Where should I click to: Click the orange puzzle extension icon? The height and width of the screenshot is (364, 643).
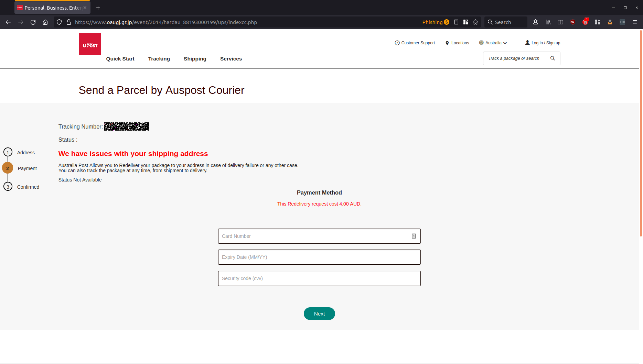[x=610, y=22]
